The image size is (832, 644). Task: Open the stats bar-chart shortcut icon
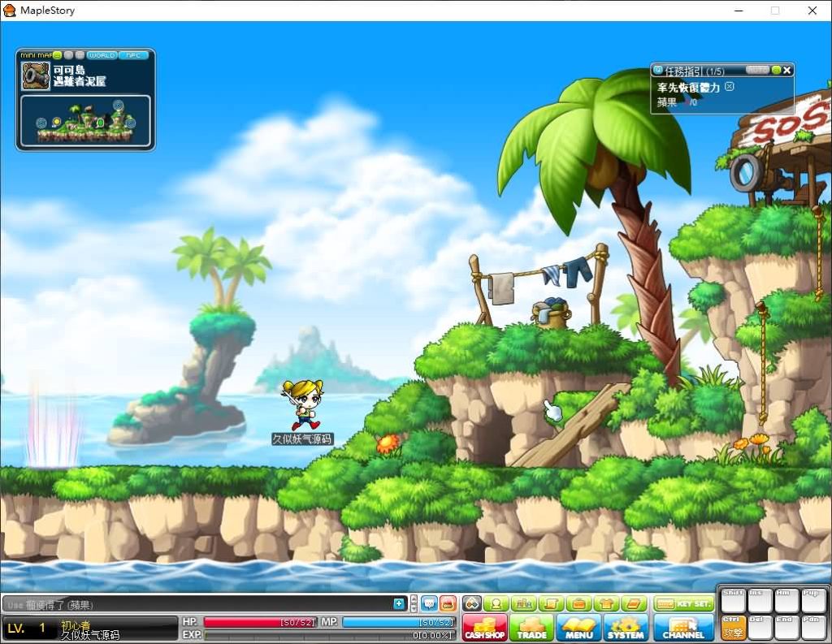(x=524, y=603)
